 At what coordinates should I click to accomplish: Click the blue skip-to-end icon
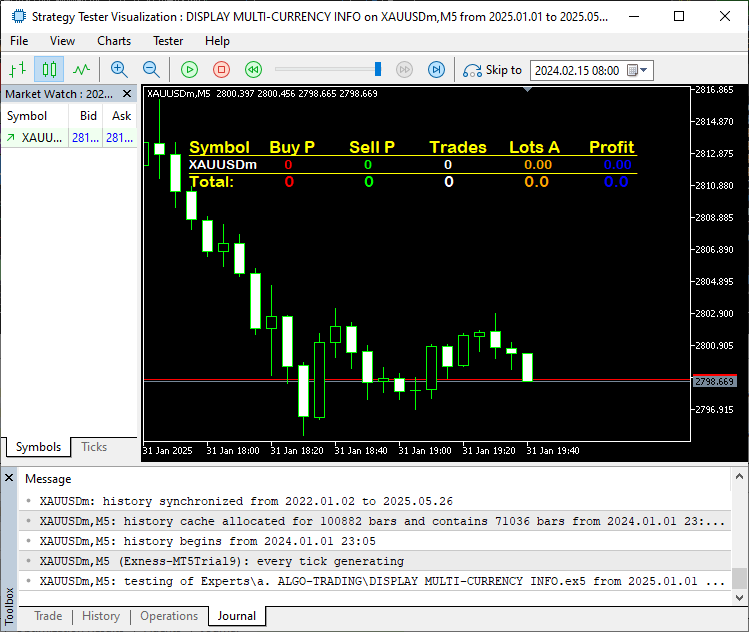pyautogui.click(x=436, y=70)
